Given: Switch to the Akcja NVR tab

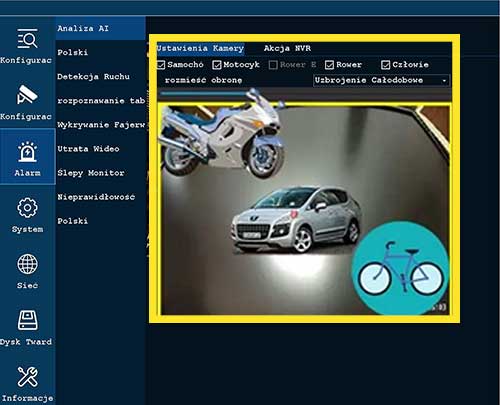Looking at the screenshot, I should [287, 48].
